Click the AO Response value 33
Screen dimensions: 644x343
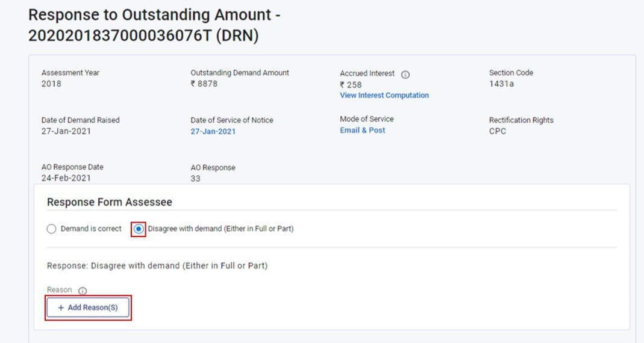pos(195,179)
